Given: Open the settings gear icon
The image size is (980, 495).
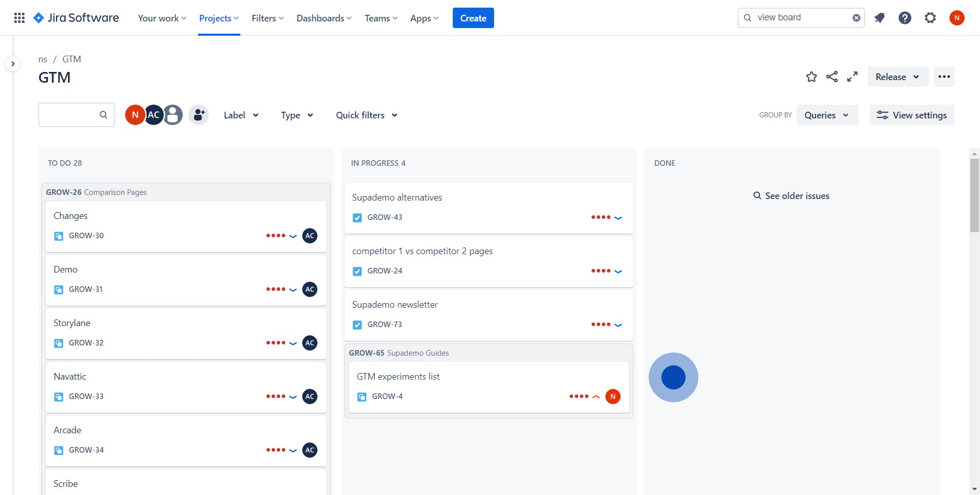Looking at the screenshot, I should pyautogui.click(x=930, y=18).
